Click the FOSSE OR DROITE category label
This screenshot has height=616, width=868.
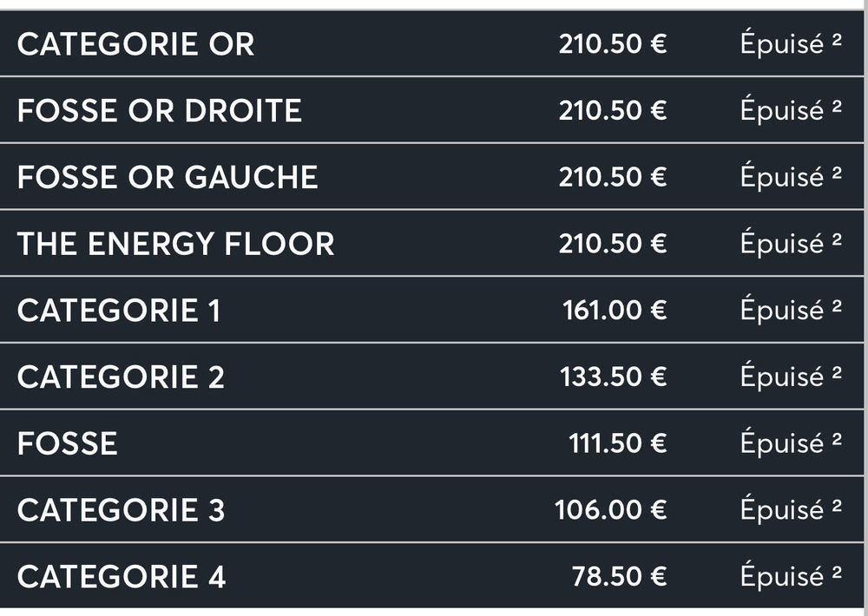click(x=160, y=110)
